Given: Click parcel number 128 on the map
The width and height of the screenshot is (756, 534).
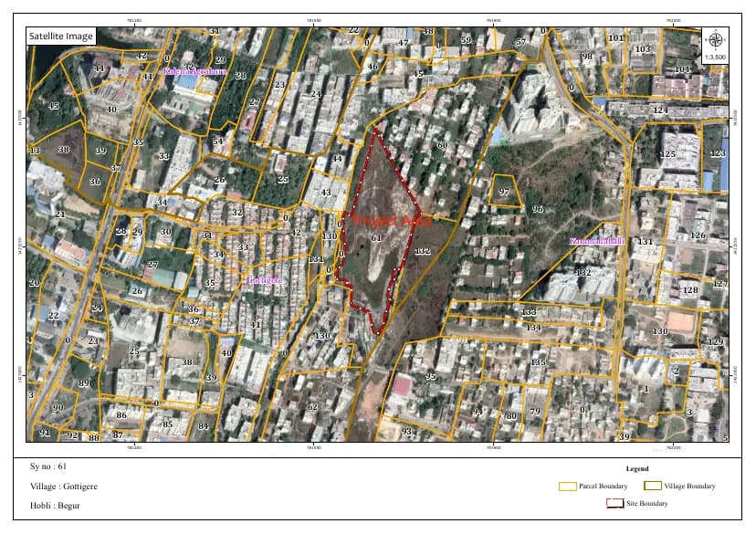Looking at the screenshot, I should [x=690, y=290].
